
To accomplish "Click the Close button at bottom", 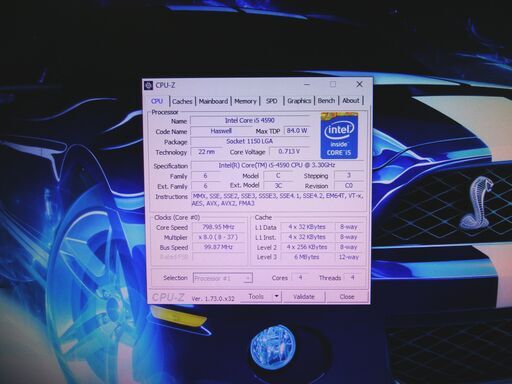I will click(x=347, y=296).
